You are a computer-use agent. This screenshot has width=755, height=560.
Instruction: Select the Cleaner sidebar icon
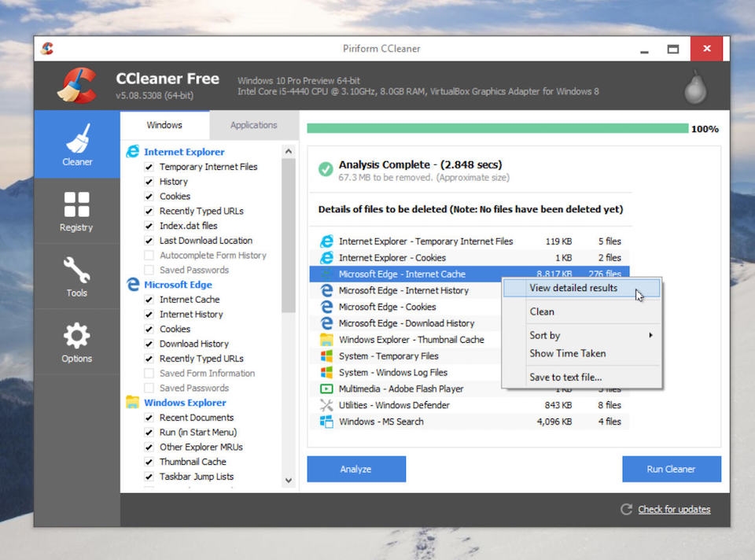click(76, 145)
